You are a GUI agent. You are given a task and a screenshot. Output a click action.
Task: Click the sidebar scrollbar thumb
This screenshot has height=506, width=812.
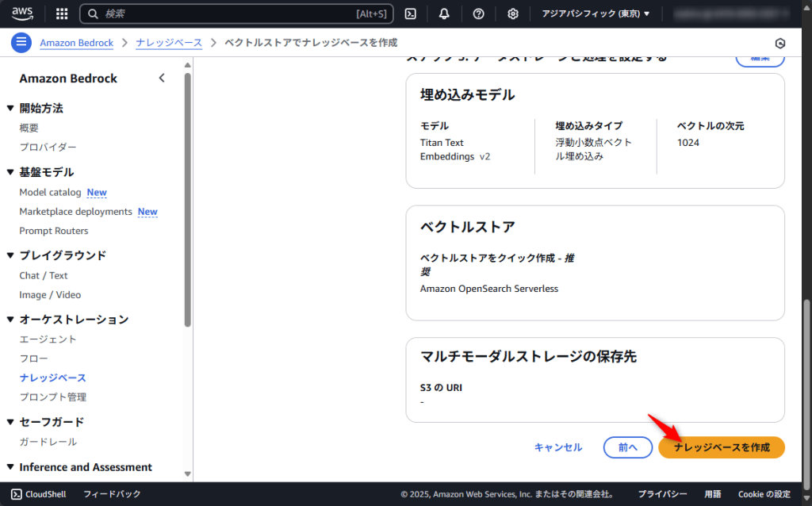[x=187, y=200]
